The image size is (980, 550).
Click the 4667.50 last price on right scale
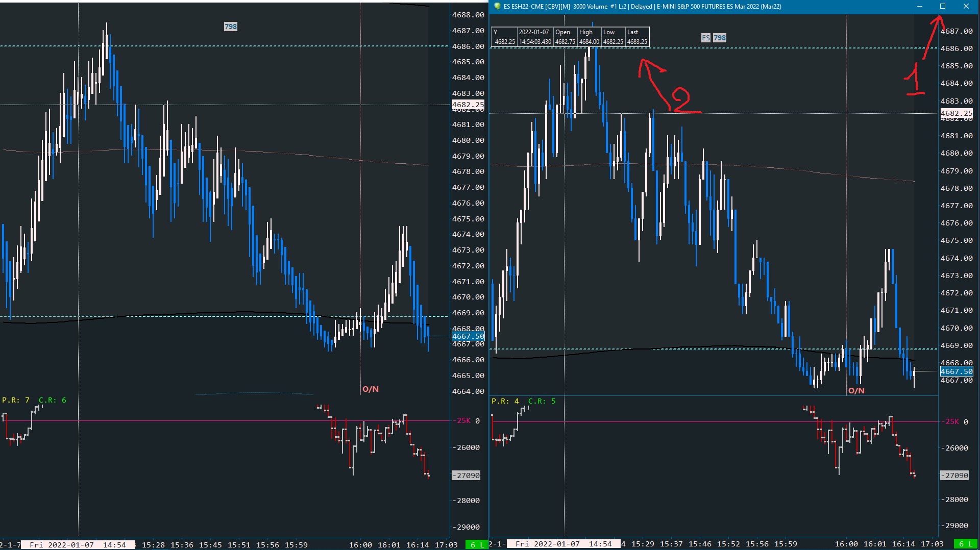[957, 371]
